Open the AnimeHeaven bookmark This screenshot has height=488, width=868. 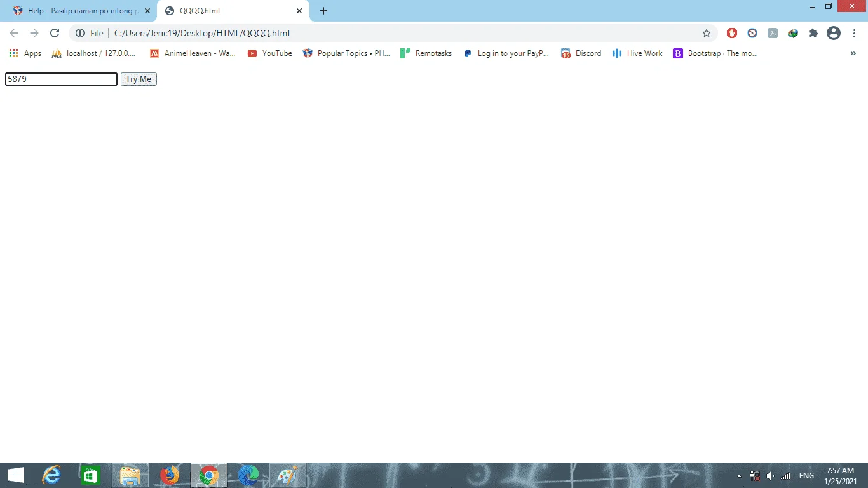(x=193, y=53)
